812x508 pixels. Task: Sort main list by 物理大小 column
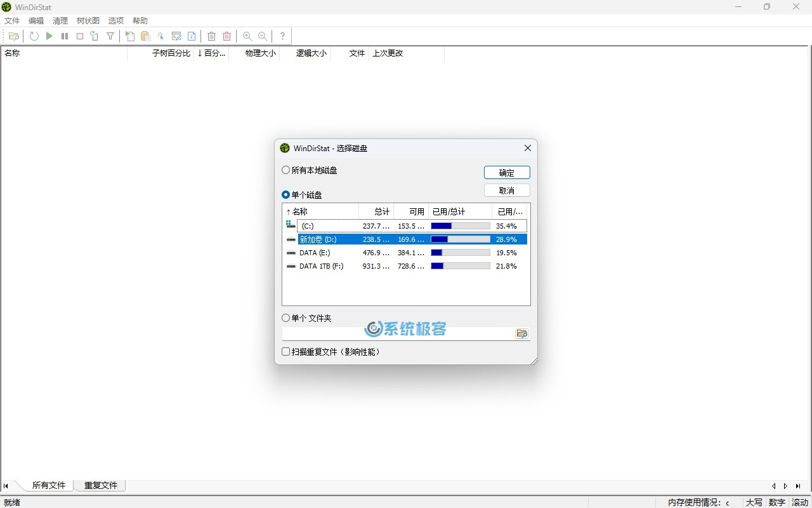[254, 53]
